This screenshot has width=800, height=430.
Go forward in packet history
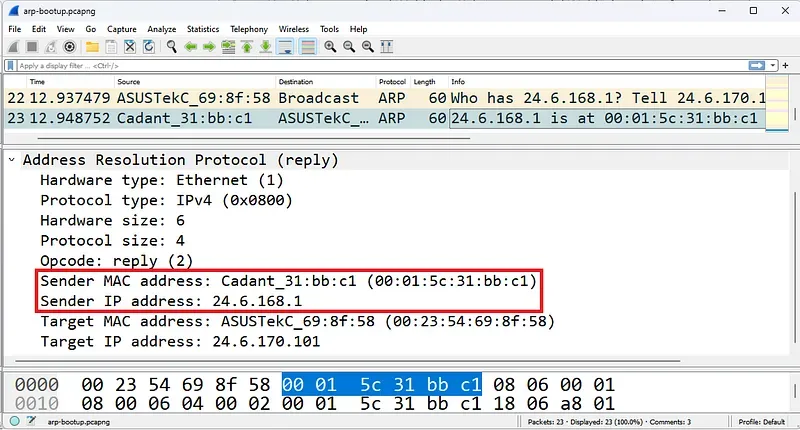pyautogui.click(x=209, y=47)
